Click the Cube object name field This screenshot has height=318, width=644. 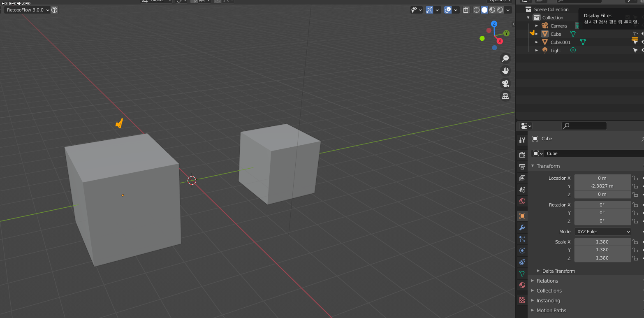click(x=595, y=153)
